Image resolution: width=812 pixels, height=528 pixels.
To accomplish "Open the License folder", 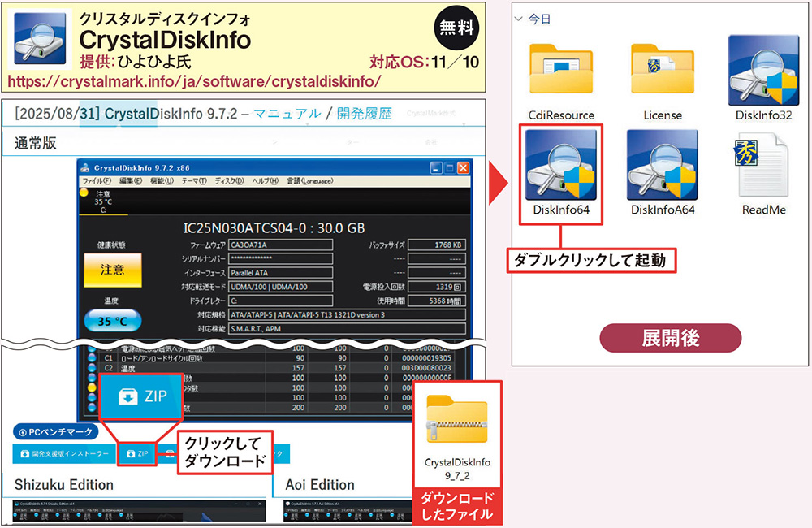I will pos(663,70).
